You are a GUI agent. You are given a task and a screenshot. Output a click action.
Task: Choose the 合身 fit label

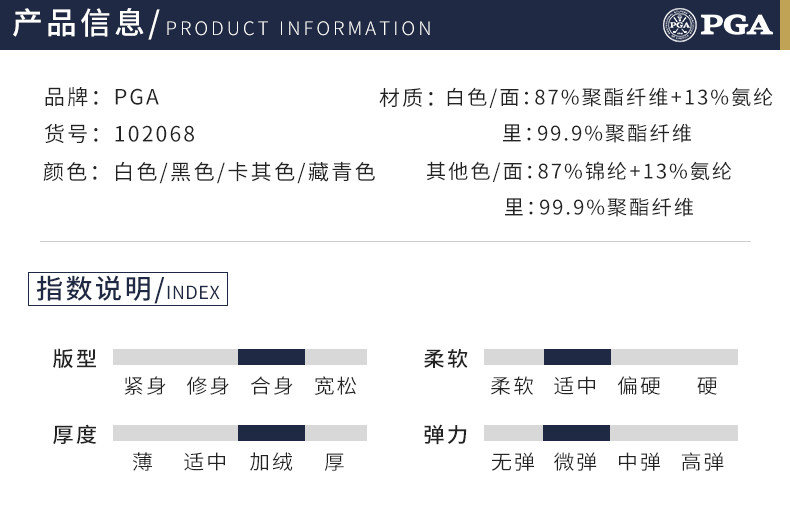(x=272, y=386)
